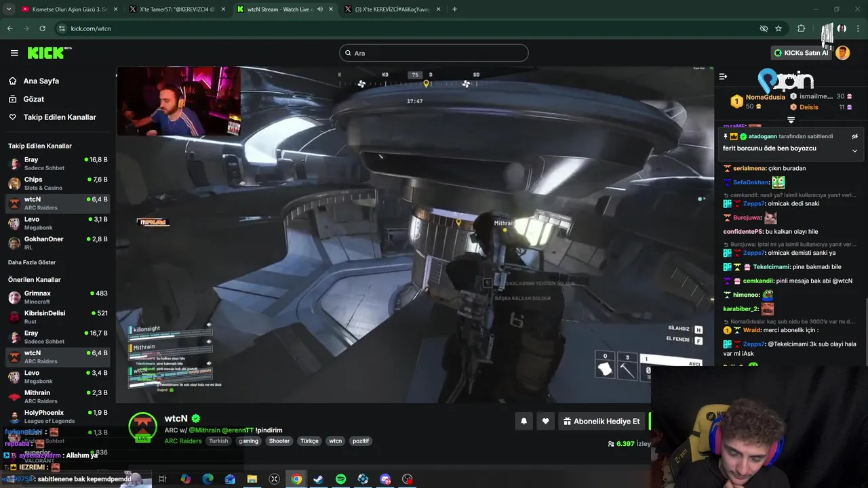This screenshot has height=488, width=868.
Task: Click the KICKs Satın Al button
Action: click(802, 53)
